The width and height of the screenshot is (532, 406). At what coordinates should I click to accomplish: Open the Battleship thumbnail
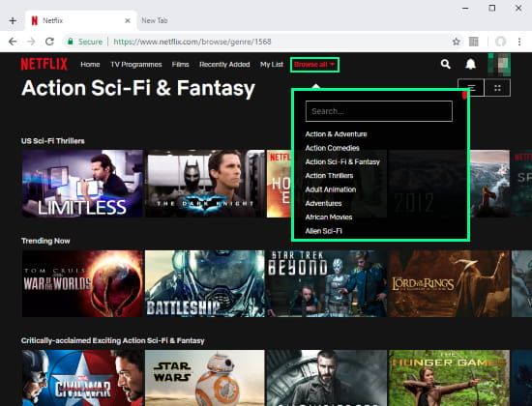click(x=205, y=283)
